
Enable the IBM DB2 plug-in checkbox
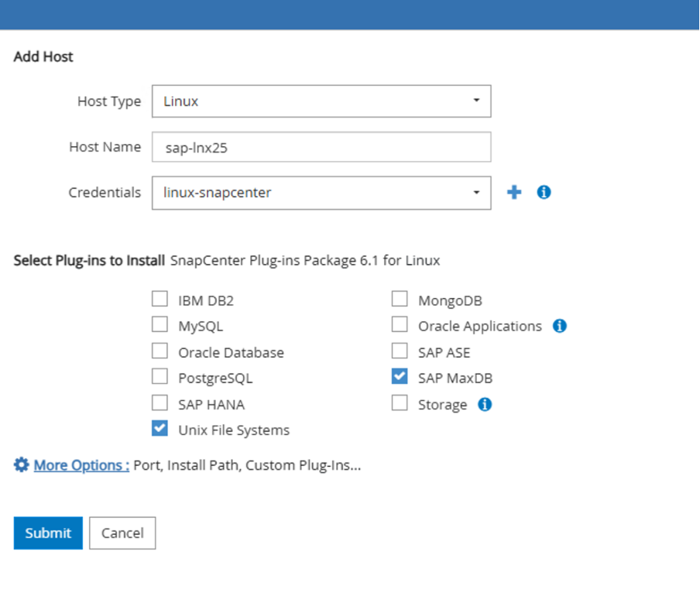pyautogui.click(x=160, y=300)
